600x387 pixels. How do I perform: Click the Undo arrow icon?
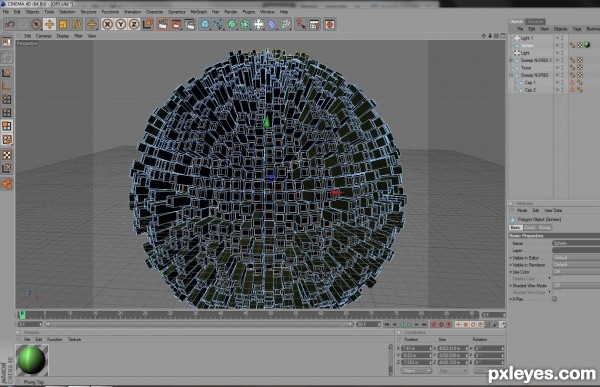click(10, 24)
